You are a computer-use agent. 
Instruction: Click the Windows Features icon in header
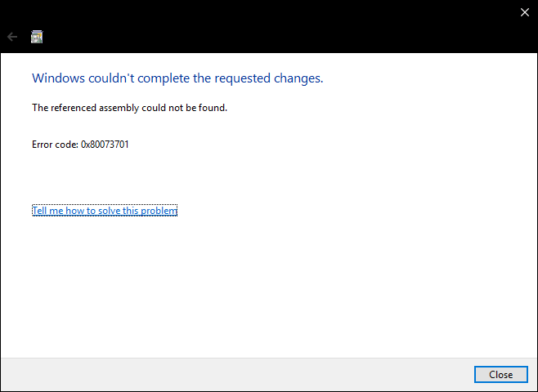[37, 37]
